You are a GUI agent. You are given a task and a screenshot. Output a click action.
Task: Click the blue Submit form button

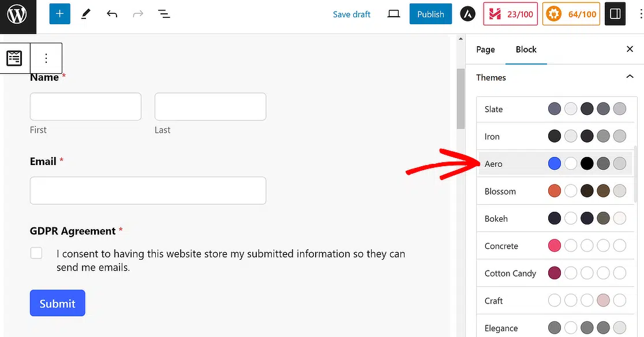point(58,303)
